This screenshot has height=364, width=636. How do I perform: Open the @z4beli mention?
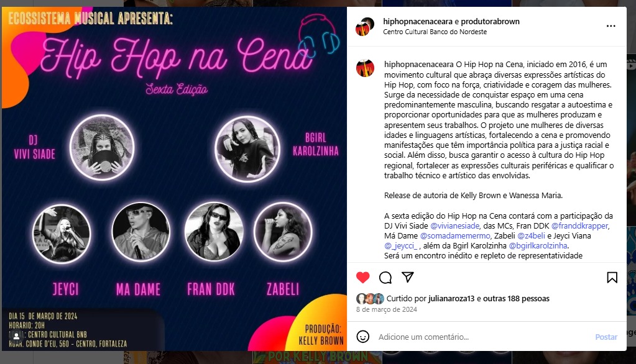[532, 236]
